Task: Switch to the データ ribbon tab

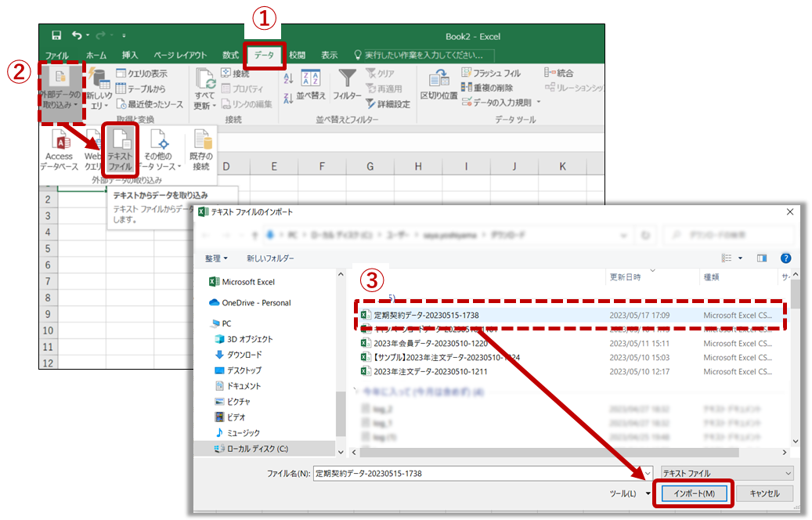Action: (x=264, y=55)
